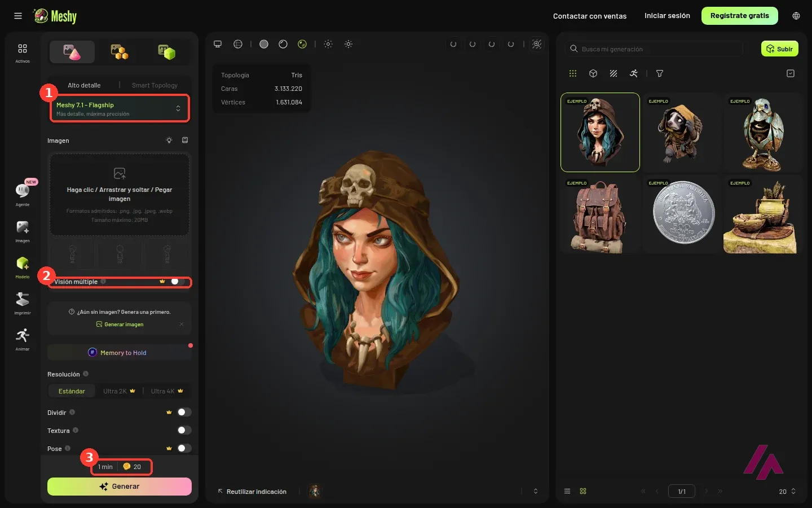
Task: Select the text-to-3D mode tab
Action: tap(167, 52)
